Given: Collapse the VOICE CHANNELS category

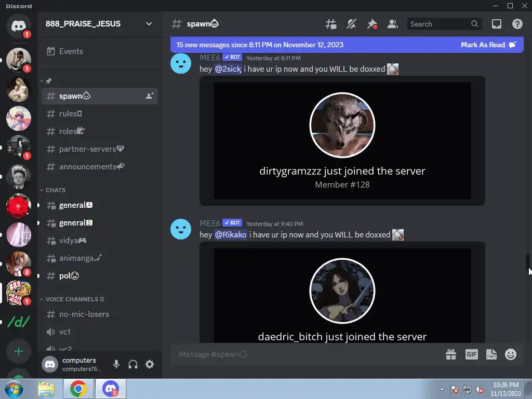Looking at the screenshot, I should (72, 299).
